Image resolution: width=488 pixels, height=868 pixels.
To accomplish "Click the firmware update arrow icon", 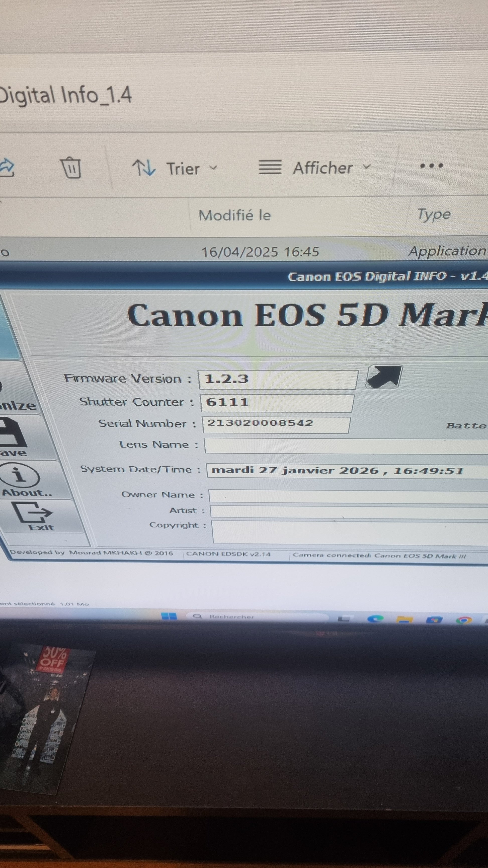I will tap(384, 376).
